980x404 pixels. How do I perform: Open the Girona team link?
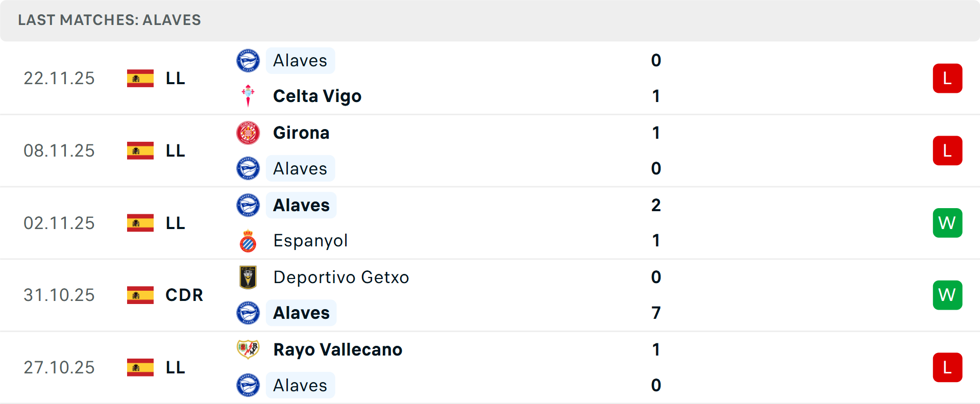pyautogui.click(x=301, y=133)
